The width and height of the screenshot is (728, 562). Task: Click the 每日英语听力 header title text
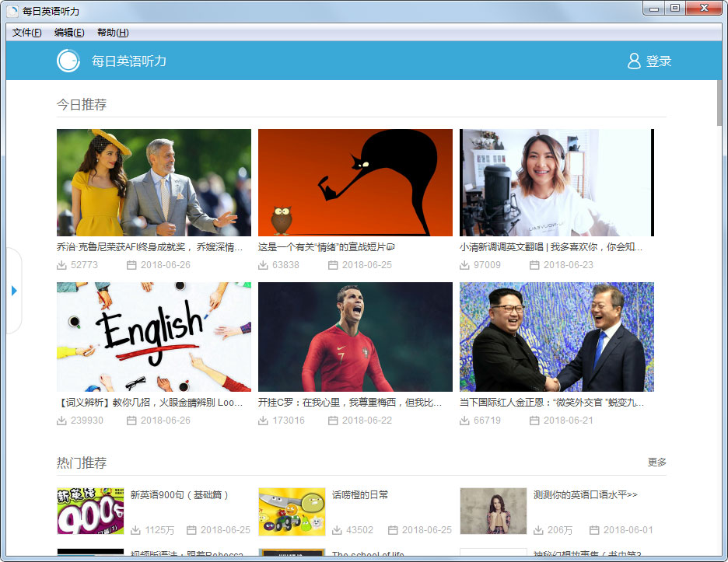point(129,61)
